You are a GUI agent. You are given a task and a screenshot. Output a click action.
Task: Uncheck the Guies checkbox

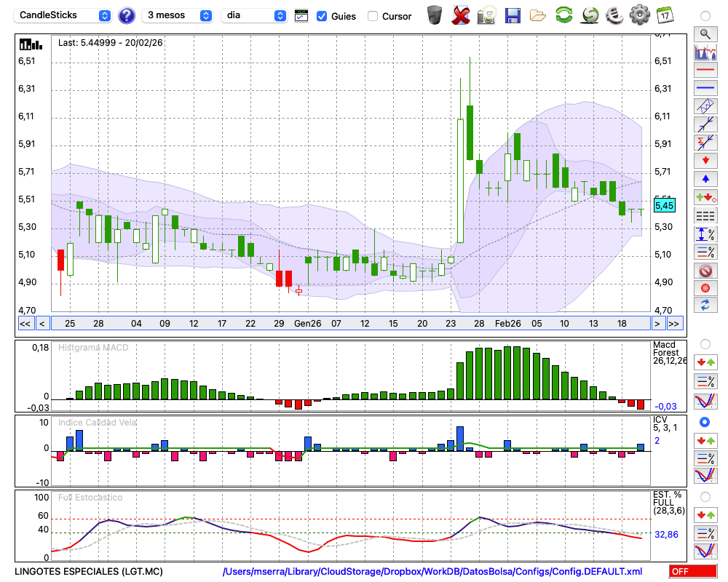[322, 16]
